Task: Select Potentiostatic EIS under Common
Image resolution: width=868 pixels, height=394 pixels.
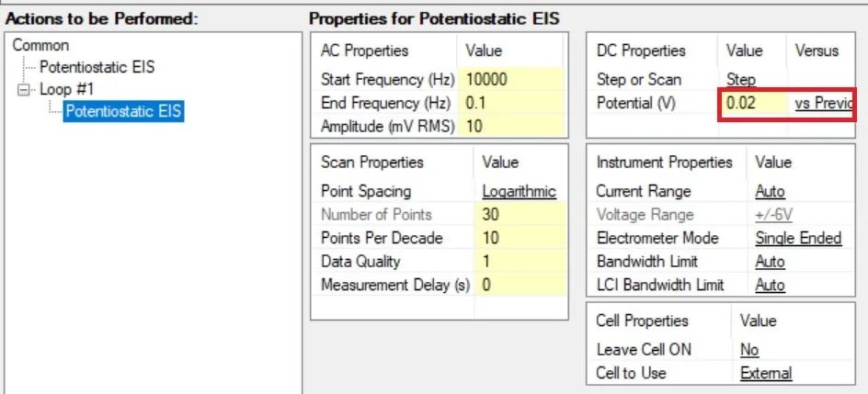Action: point(97,67)
